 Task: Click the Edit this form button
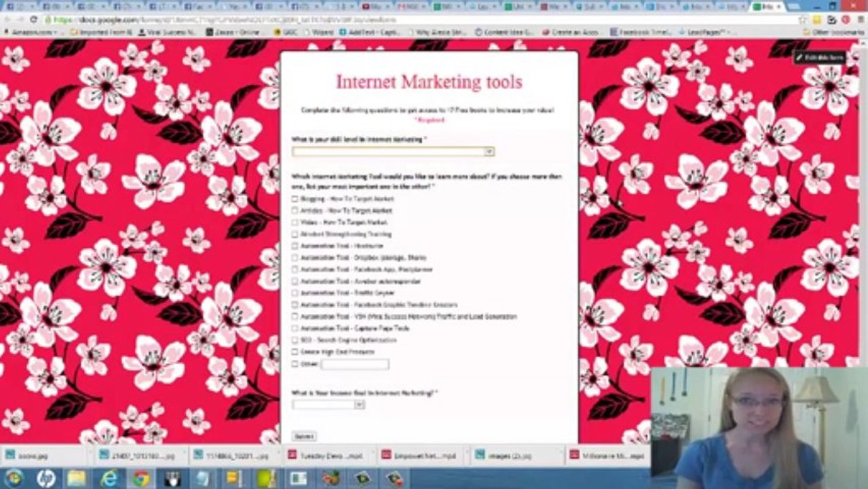(820, 58)
